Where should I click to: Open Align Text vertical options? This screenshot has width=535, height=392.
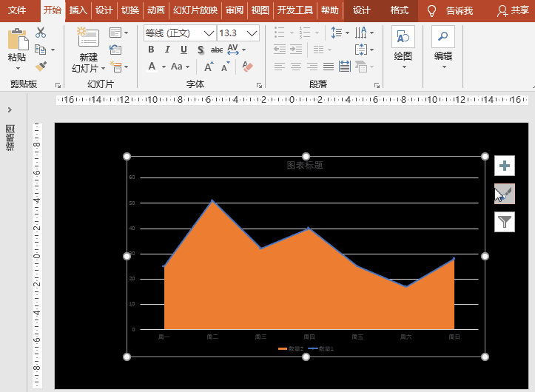(364, 50)
